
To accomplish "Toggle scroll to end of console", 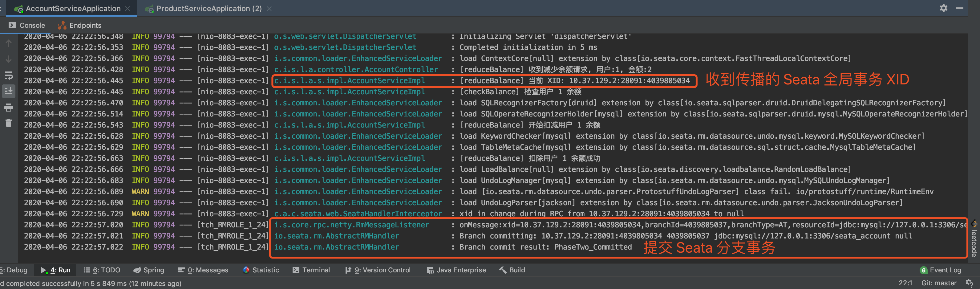I will tap(8, 91).
